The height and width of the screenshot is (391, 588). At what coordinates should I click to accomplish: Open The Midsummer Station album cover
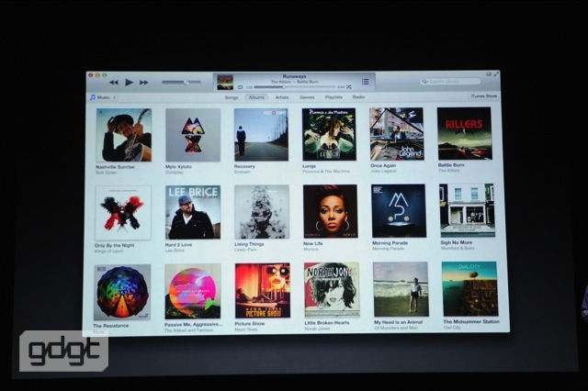pyautogui.click(x=470, y=289)
